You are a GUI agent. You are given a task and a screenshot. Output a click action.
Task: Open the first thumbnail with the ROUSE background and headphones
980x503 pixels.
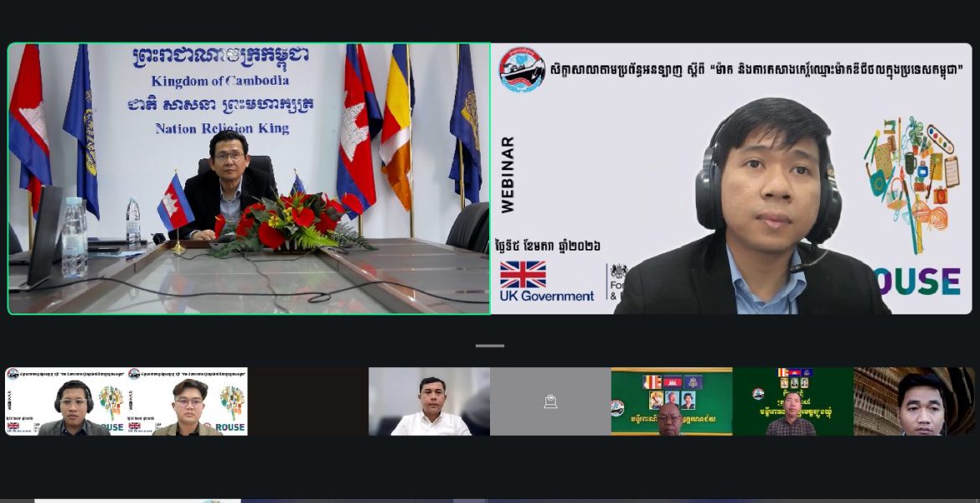(x=65, y=402)
